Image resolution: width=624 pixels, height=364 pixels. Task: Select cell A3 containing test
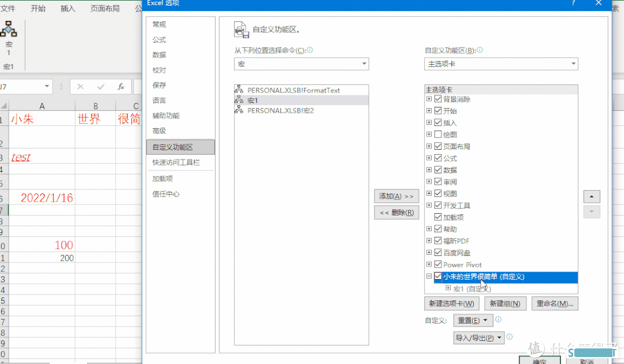(42, 157)
